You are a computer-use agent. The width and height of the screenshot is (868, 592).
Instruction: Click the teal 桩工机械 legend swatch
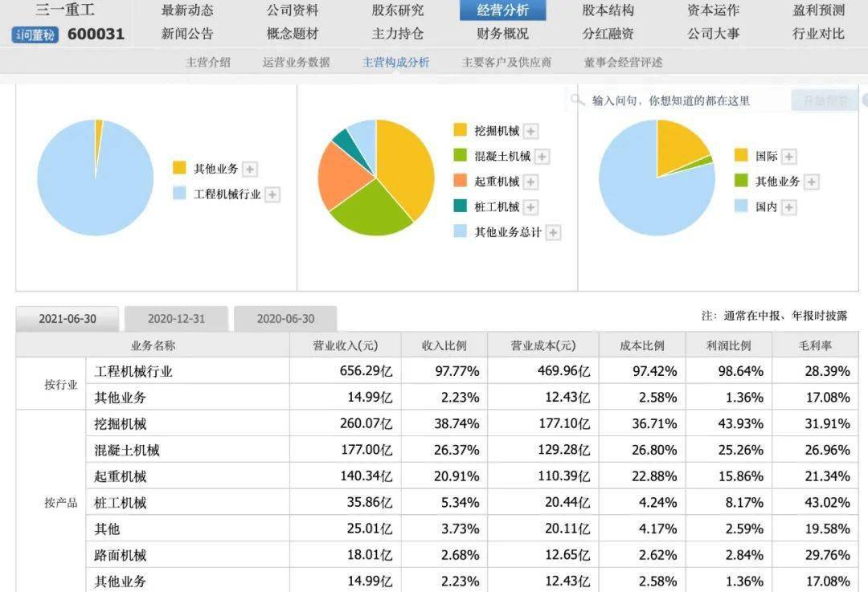pyautogui.click(x=460, y=206)
